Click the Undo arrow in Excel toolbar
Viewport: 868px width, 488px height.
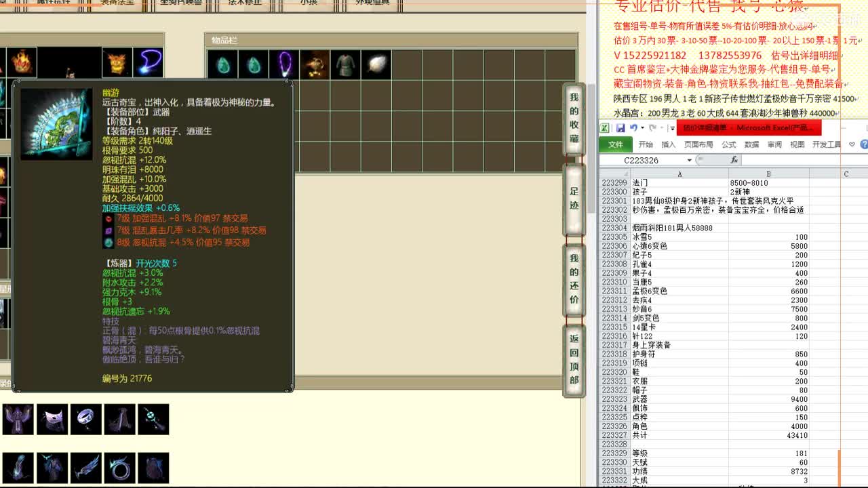[x=633, y=127]
